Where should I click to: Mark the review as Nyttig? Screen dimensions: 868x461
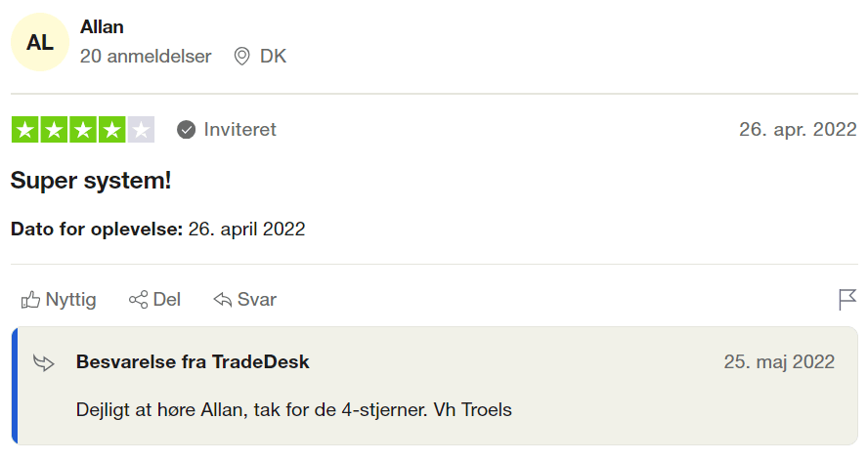58,300
